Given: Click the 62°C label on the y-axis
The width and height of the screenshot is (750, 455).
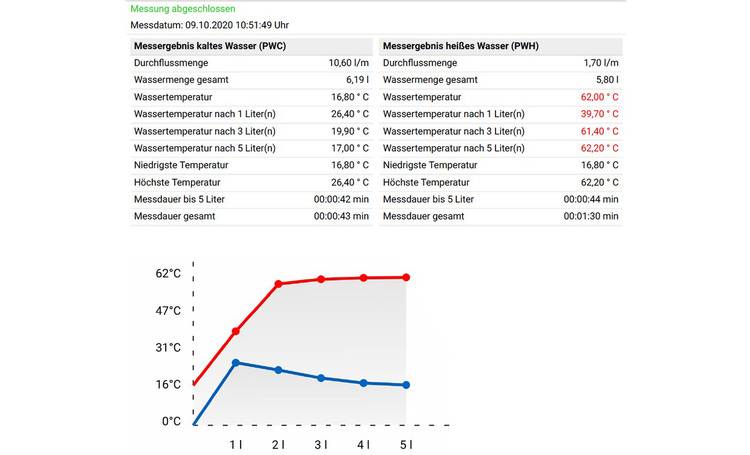Looking at the screenshot, I should [168, 274].
